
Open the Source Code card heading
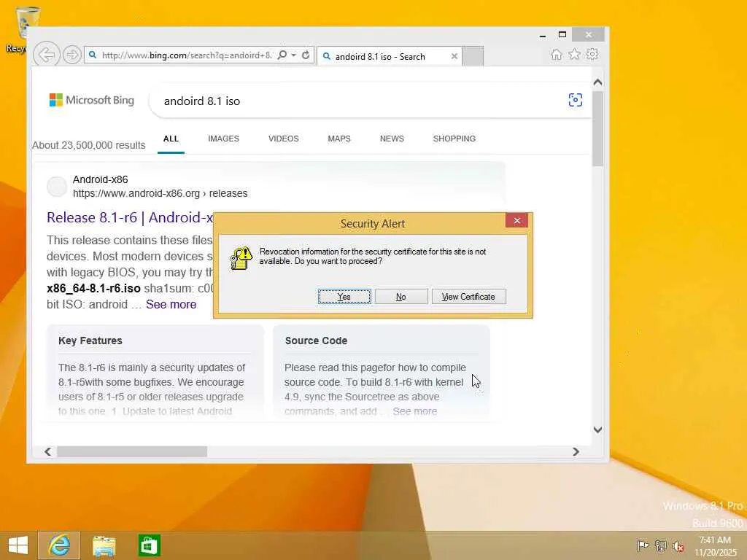coord(317,341)
